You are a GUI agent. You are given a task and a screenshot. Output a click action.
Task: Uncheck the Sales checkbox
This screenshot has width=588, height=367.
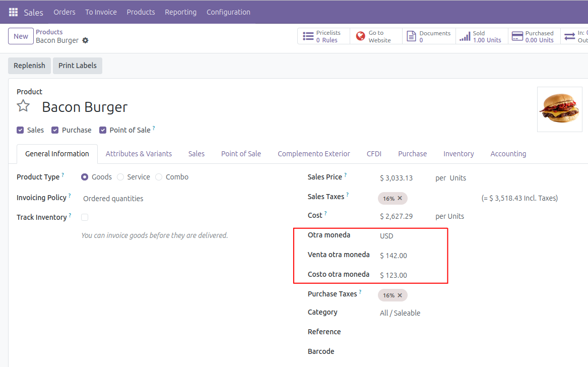coord(20,130)
